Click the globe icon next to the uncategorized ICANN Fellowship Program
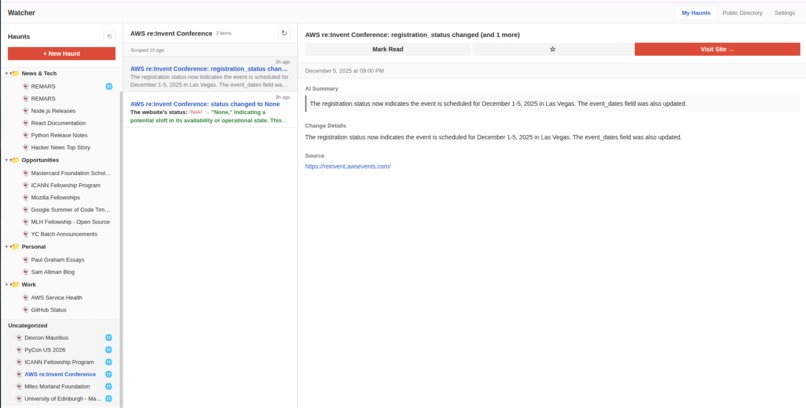 coord(108,362)
